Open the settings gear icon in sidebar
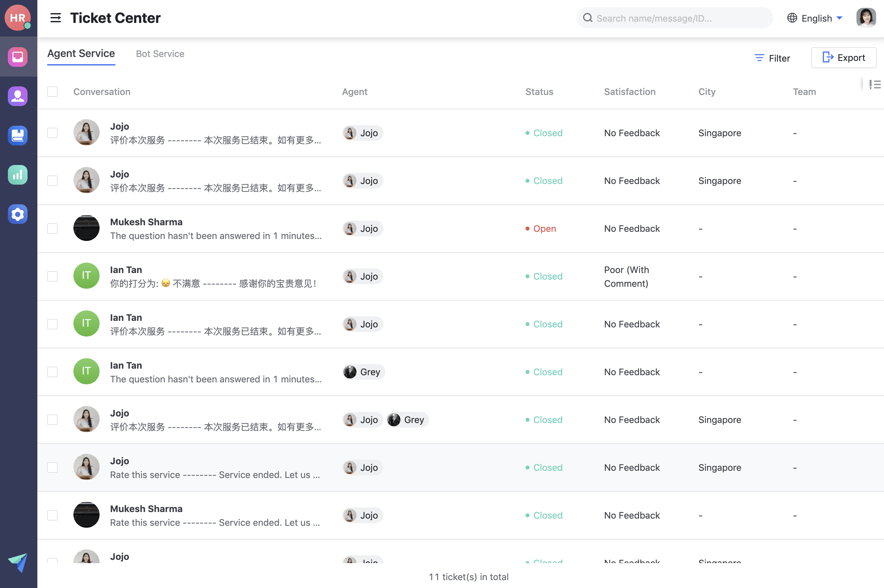The height and width of the screenshot is (588, 884). click(18, 214)
